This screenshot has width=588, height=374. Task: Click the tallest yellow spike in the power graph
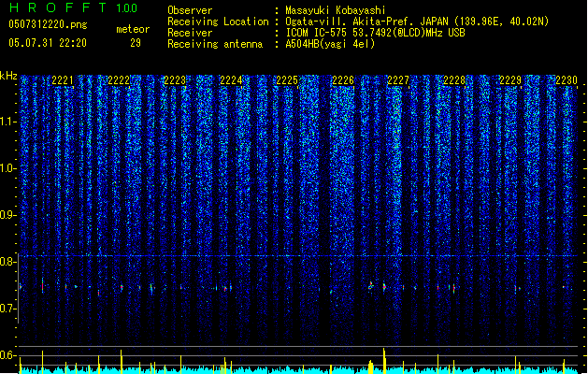384,361
